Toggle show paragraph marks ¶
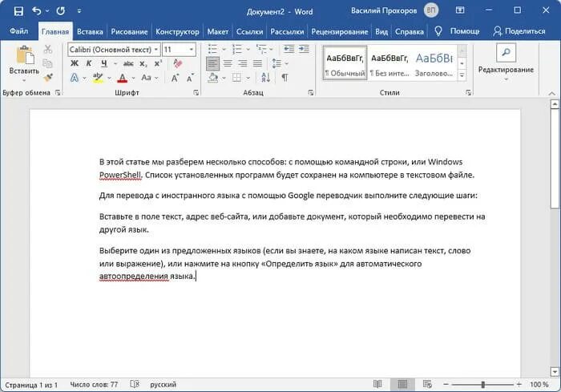This screenshot has width=561, height=392. (x=285, y=77)
